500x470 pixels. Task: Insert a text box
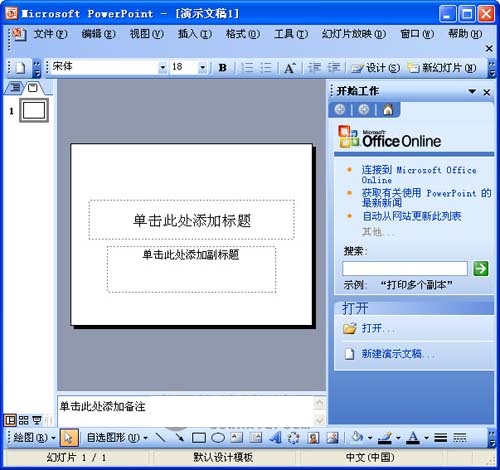[x=237, y=438]
